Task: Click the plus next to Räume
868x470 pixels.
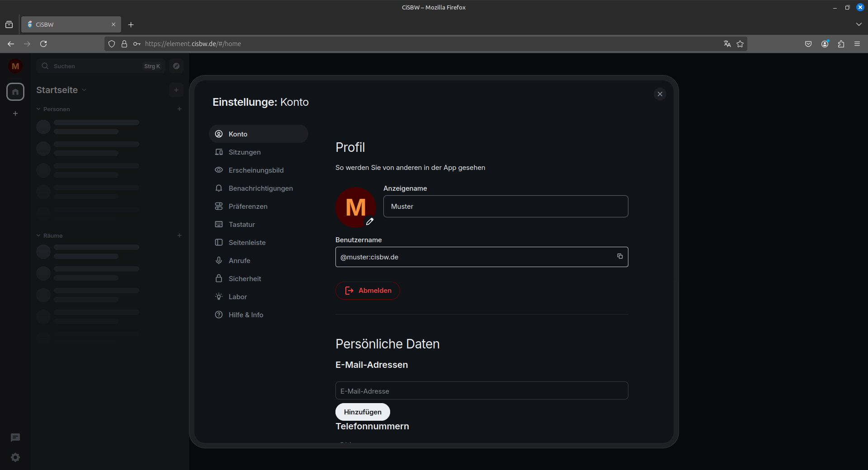Action: click(x=179, y=235)
